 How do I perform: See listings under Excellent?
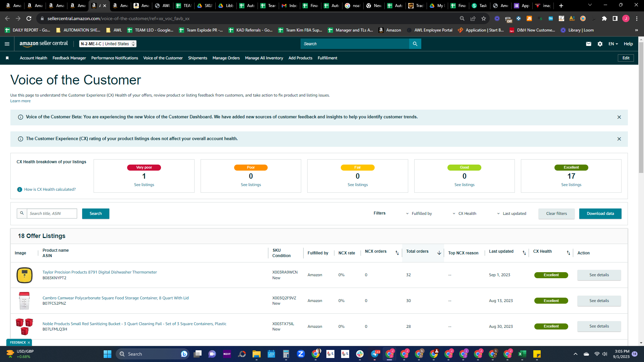click(571, 185)
